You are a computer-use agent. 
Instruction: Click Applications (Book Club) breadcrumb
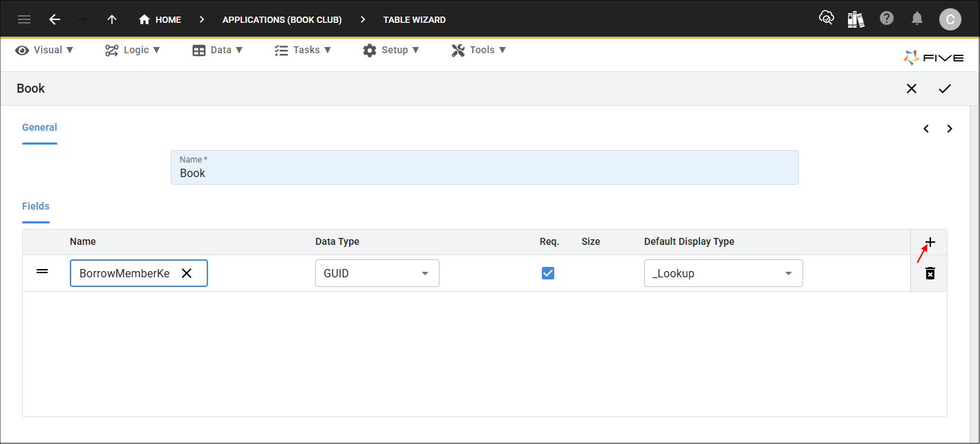(x=282, y=19)
